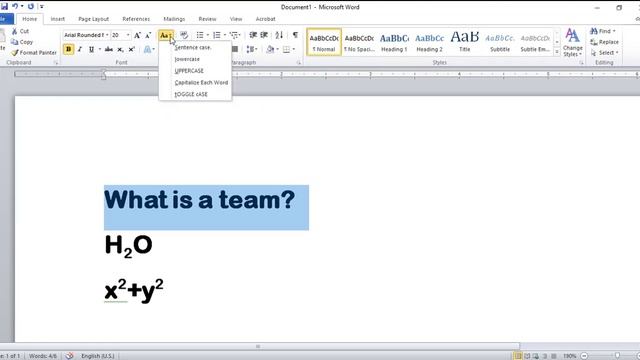Viewport: 640px width, 360px height.
Task: Open the Styles pane launcher
Action: pyautogui.click(x=581, y=63)
